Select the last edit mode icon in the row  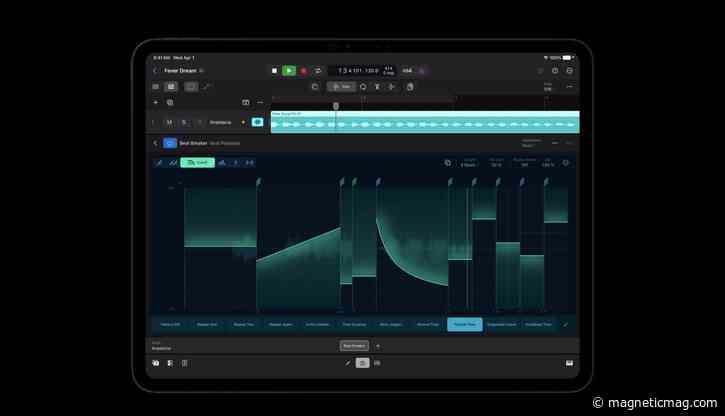(x=249, y=163)
